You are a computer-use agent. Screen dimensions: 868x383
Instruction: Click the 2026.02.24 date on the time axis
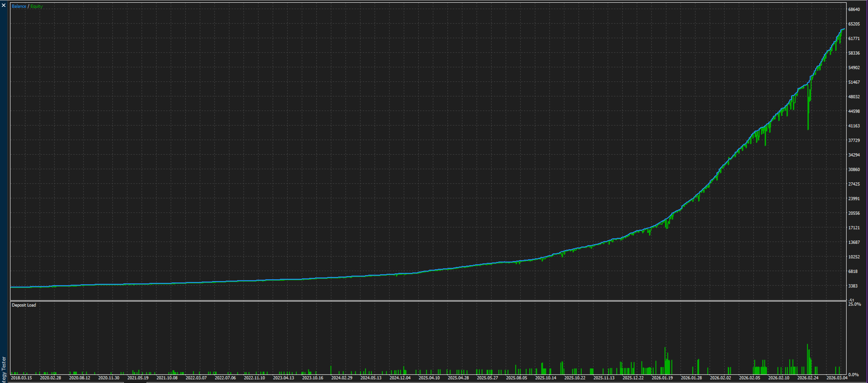pos(808,378)
